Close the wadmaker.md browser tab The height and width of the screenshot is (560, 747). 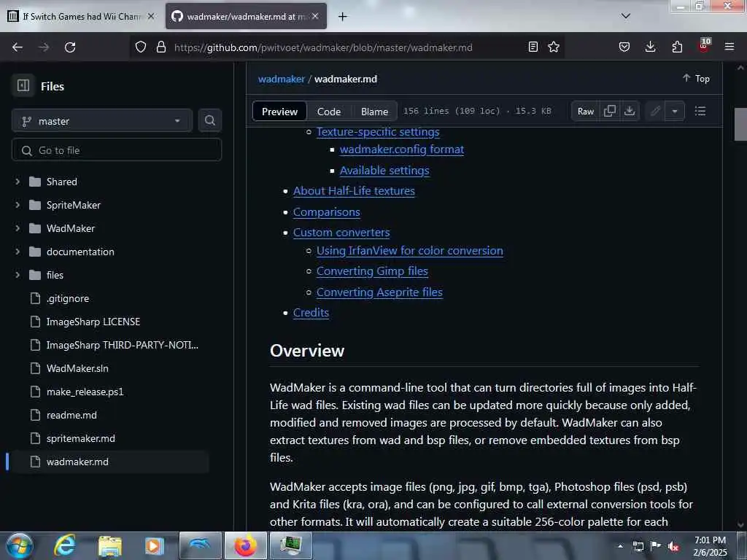(315, 16)
